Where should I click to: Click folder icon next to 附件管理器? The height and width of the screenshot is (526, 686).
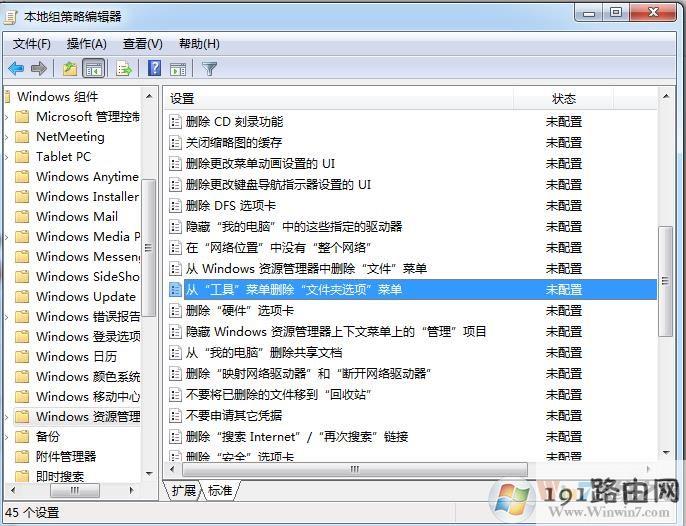[22, 457]
